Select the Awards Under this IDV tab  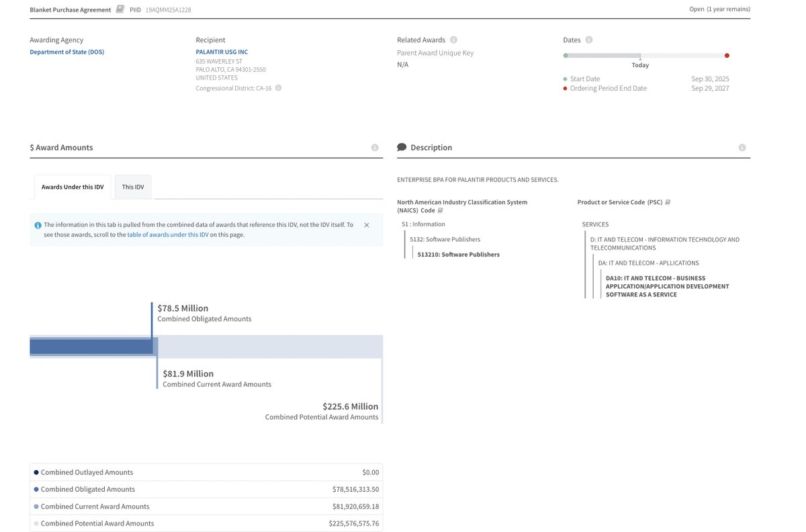tap(73, 187)
